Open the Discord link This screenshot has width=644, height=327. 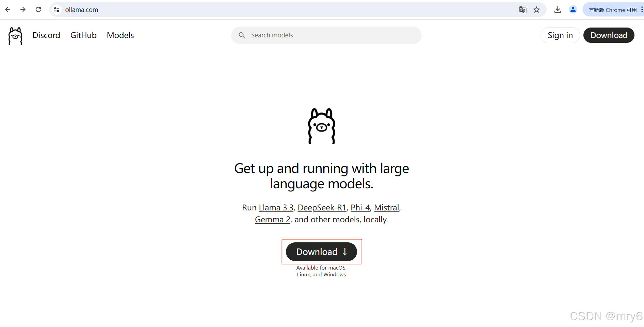(46, 35)
